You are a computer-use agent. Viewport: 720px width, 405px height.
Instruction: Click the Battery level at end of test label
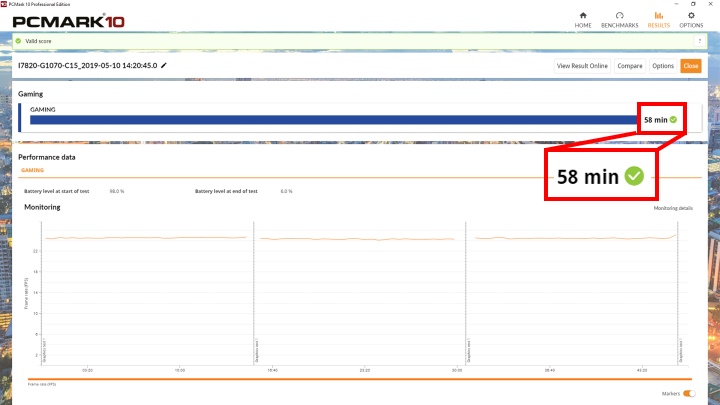tap(226, 191)
